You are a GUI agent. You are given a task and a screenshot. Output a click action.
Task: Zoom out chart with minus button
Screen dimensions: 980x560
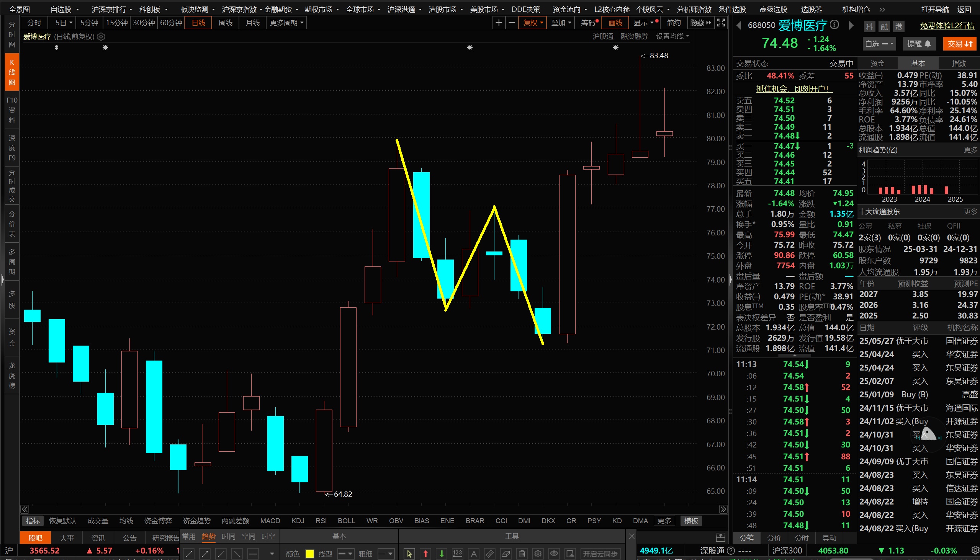pos(512,23)
